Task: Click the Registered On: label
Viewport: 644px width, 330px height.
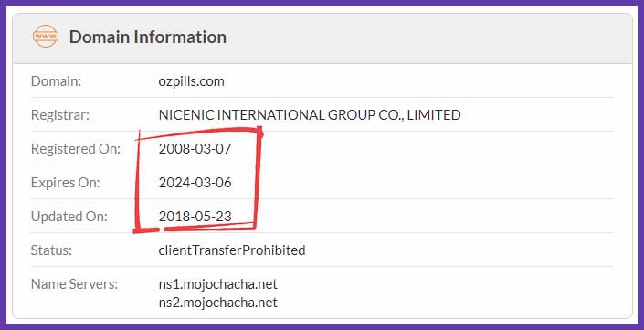Action: pos(76,149)
